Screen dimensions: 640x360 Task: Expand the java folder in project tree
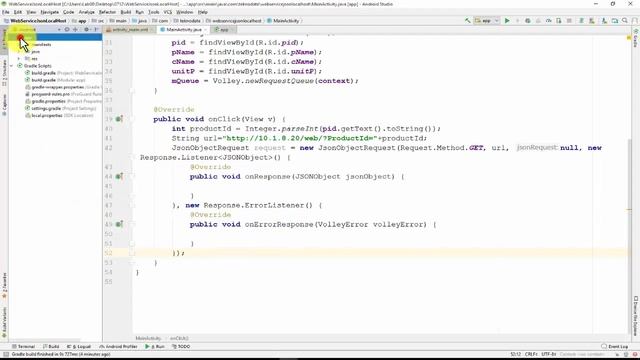[x=19, y=52]
